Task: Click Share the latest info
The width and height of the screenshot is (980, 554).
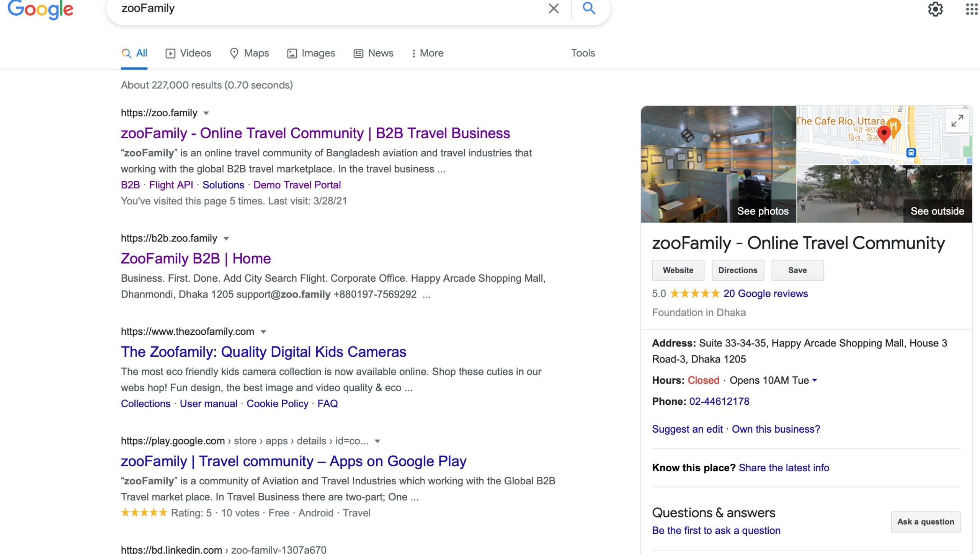Action: point(784,468)
